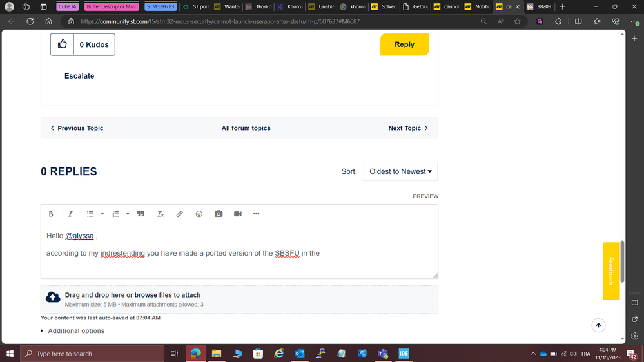Click the @alyssa mention in editor
This screenshot has width=644, height=362.
[x=79, y=236]
